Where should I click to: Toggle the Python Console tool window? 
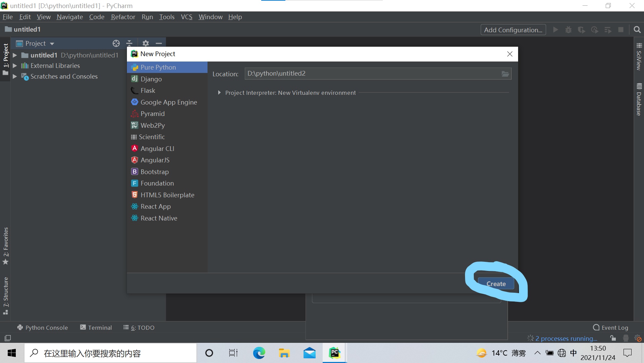[x=42, y=327]
